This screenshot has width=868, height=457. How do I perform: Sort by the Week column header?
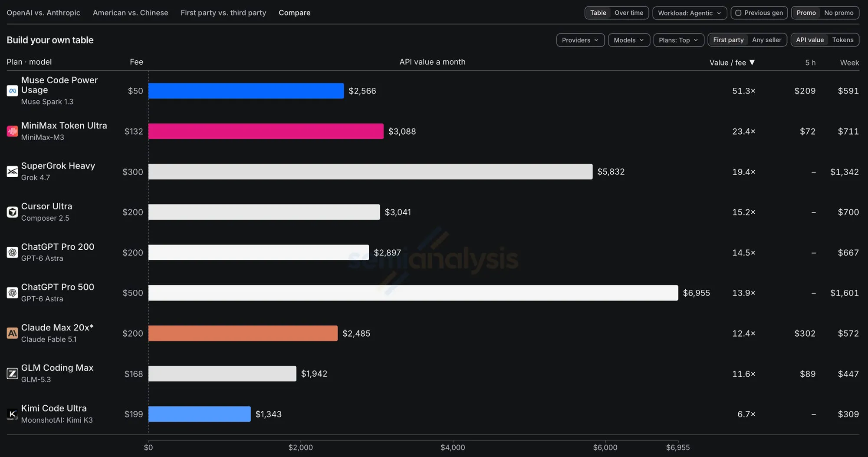849,63
